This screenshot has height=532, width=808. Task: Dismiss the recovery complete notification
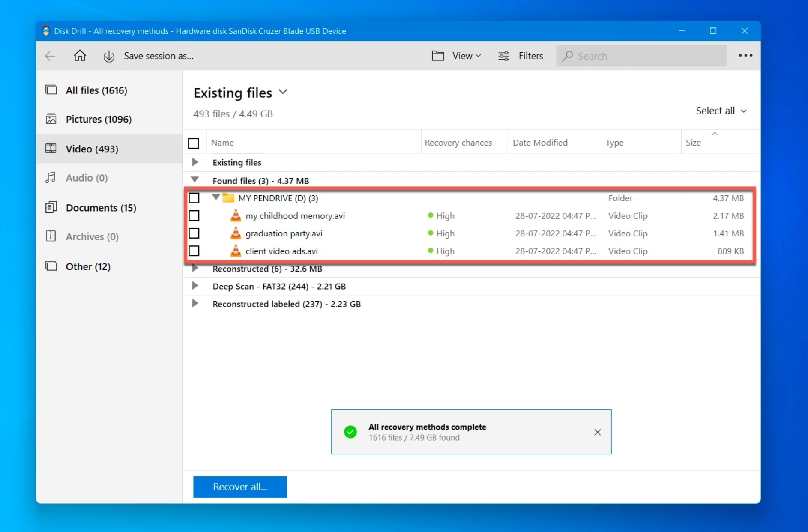[597, 432]
